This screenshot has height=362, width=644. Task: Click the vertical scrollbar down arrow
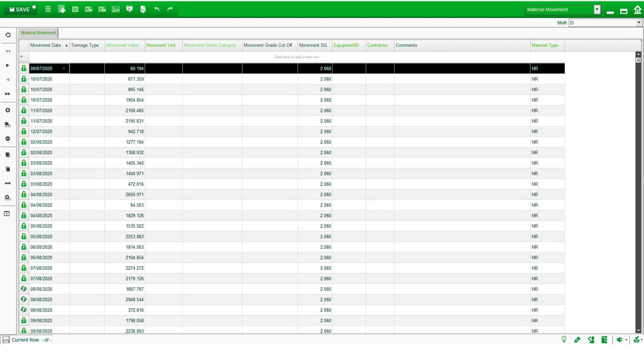(638, 331)
